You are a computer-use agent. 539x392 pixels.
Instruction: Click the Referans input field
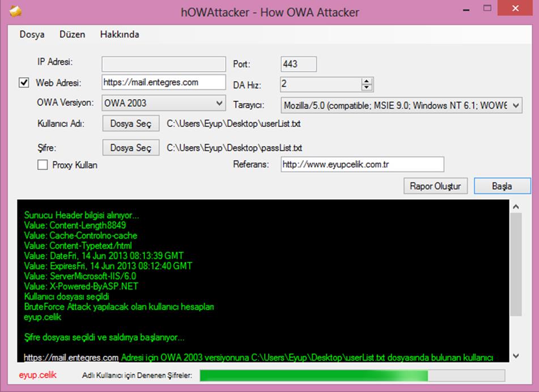362,164
